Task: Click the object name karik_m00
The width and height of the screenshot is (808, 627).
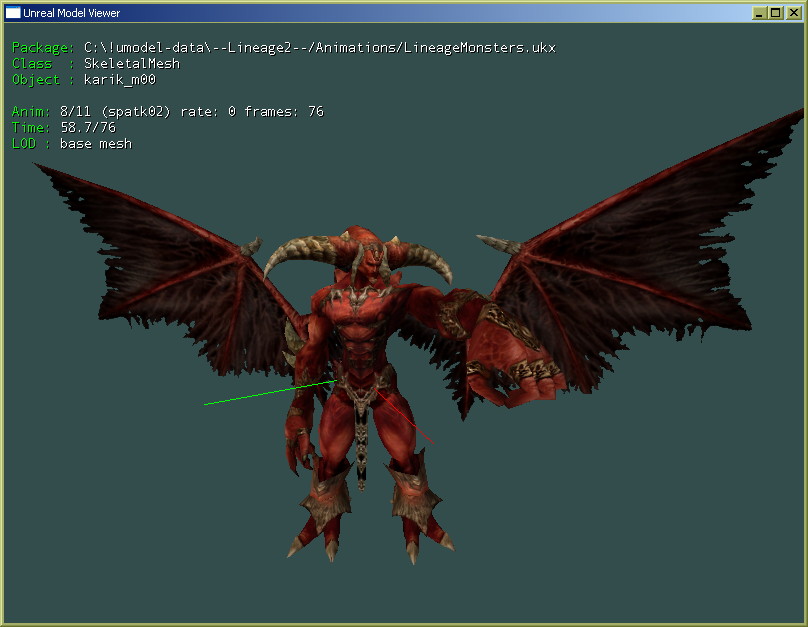Action: [x=120, y=80]
